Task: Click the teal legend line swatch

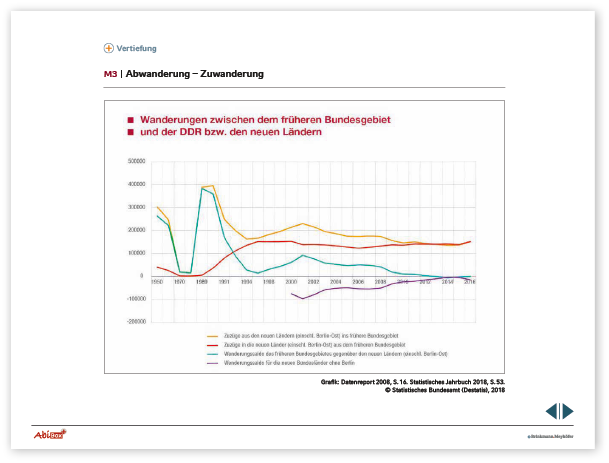Action: 212,354
